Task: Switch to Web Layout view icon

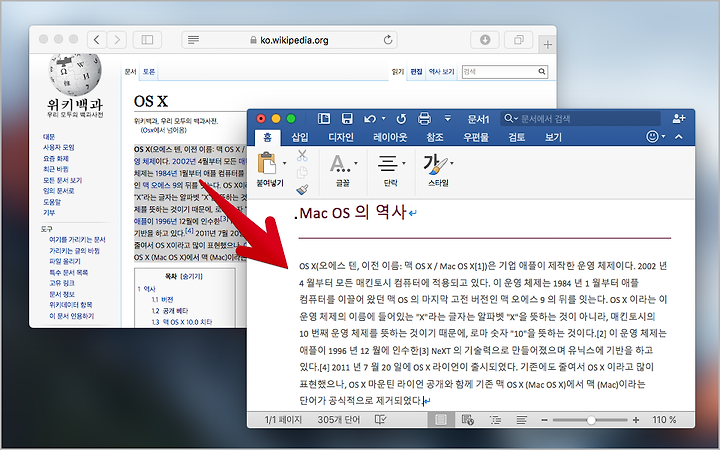Action: pos(468,420)
